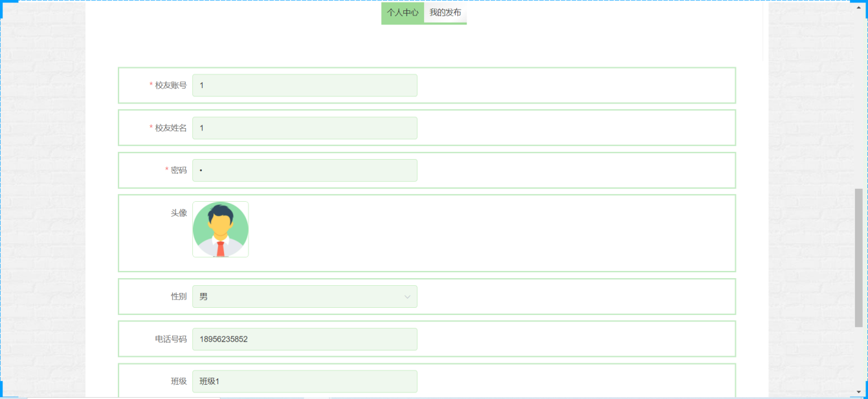Screen dimensions: 868x399
Task: Click the 班级 label text
Action: click(179, 382)
